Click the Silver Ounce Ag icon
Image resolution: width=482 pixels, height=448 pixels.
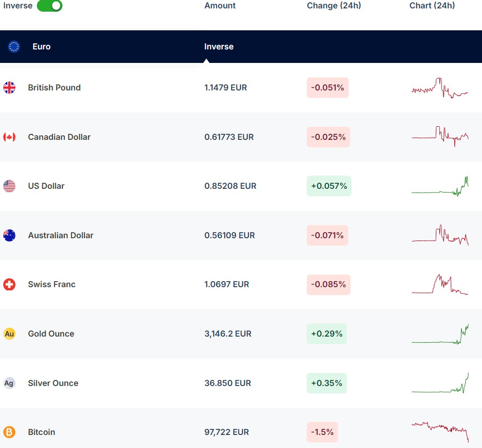coord(9,383)
